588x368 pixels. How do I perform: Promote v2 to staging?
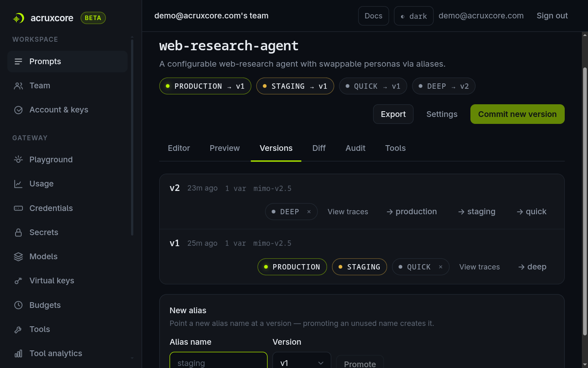[477, 212]
